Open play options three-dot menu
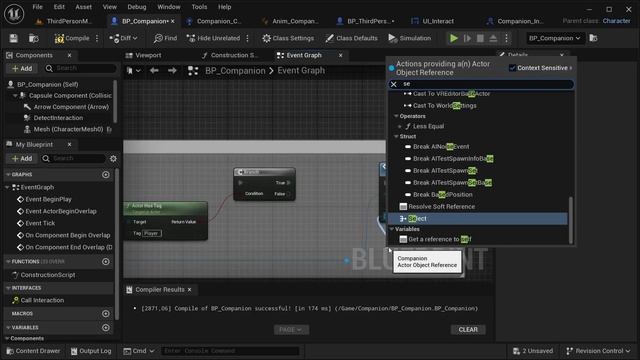Screen dimensions: 640x360 click(x=506, y=38)
